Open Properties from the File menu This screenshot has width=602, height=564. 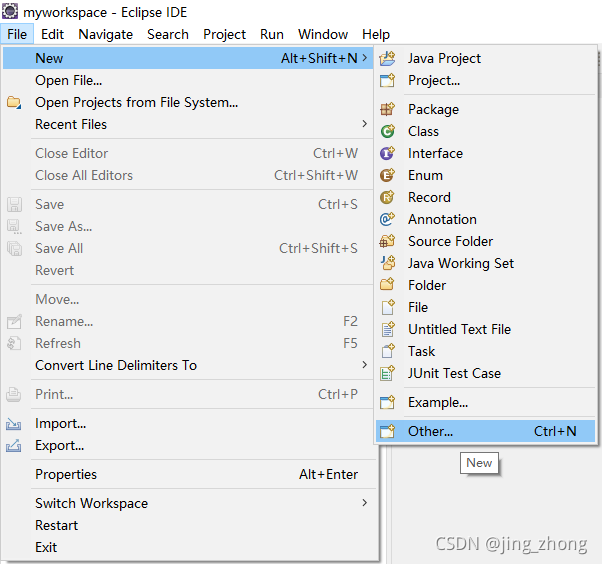188,474
